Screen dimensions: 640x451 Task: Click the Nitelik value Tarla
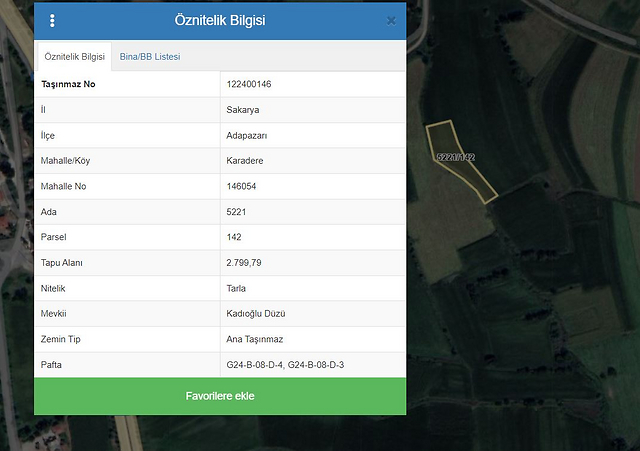coord(238,288)
